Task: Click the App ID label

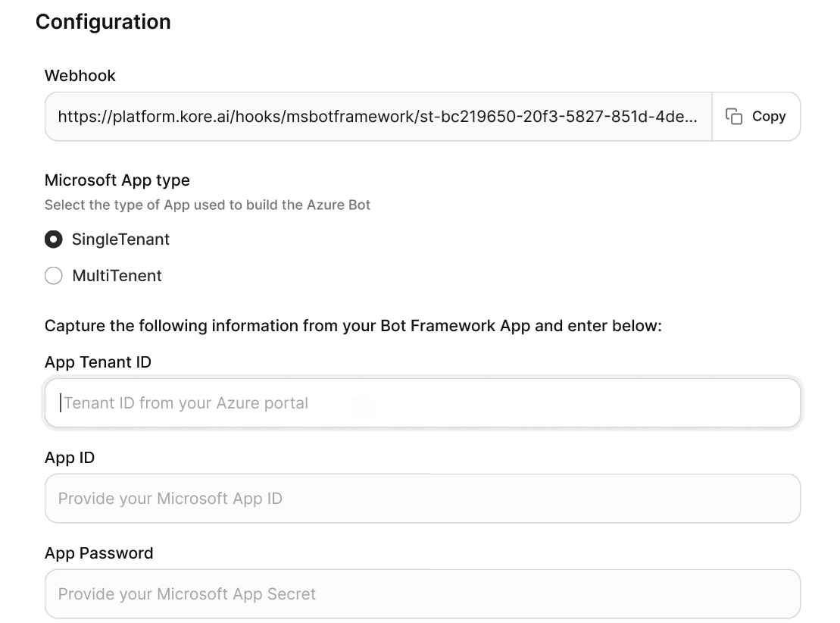Action: (70, 458)
